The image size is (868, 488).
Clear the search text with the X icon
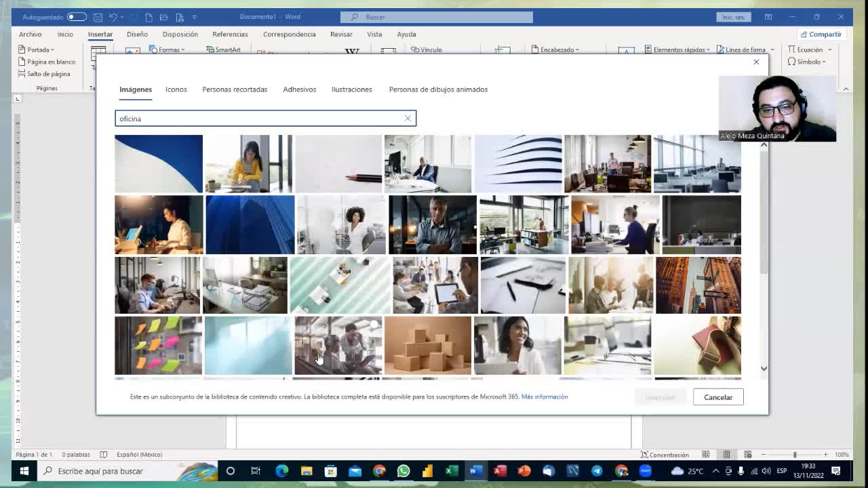point(408,119)
